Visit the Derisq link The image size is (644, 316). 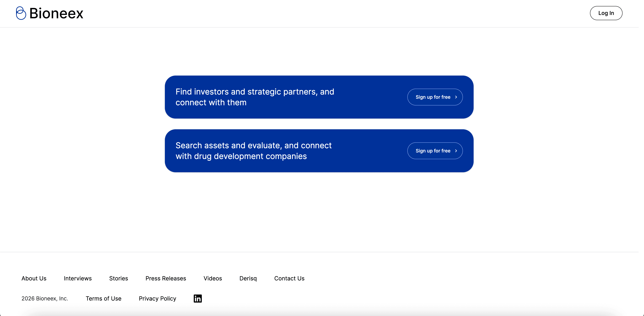click(x=248, y=278)
